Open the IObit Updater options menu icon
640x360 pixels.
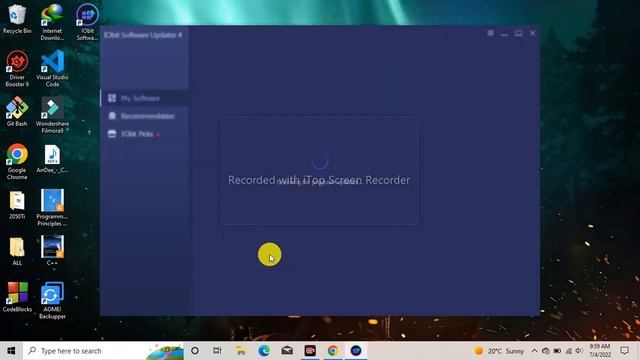490,33
